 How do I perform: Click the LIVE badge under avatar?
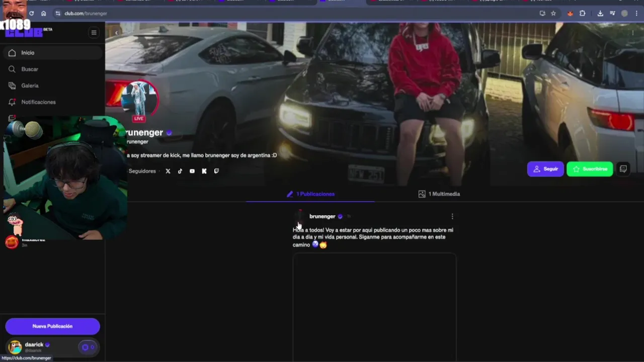coord(139,119)
